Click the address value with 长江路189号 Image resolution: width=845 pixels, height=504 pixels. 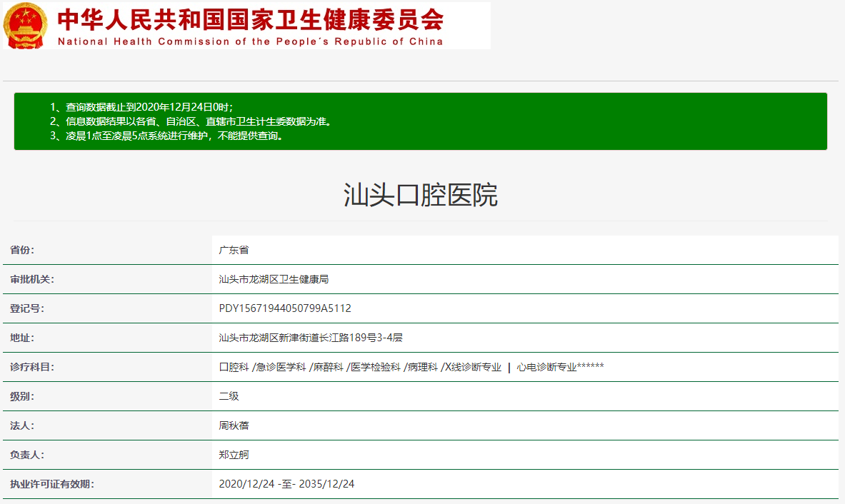tap(311, 338)
